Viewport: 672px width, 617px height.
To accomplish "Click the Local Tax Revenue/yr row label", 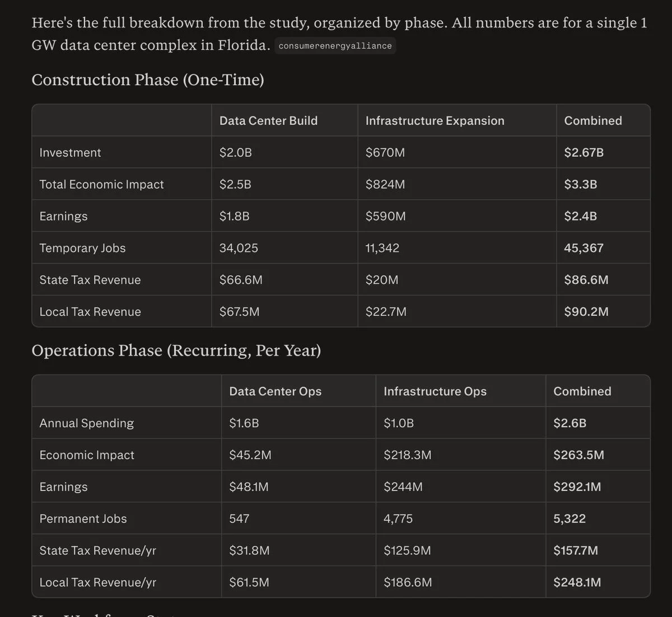I will (97, 583).
